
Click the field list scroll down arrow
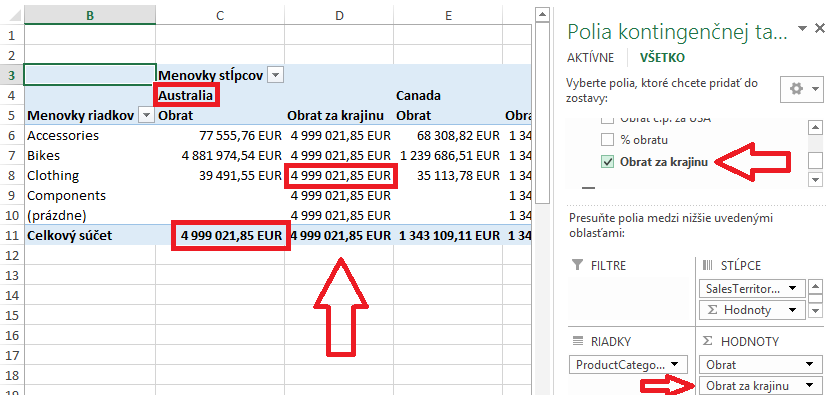[x=815, y=180]
